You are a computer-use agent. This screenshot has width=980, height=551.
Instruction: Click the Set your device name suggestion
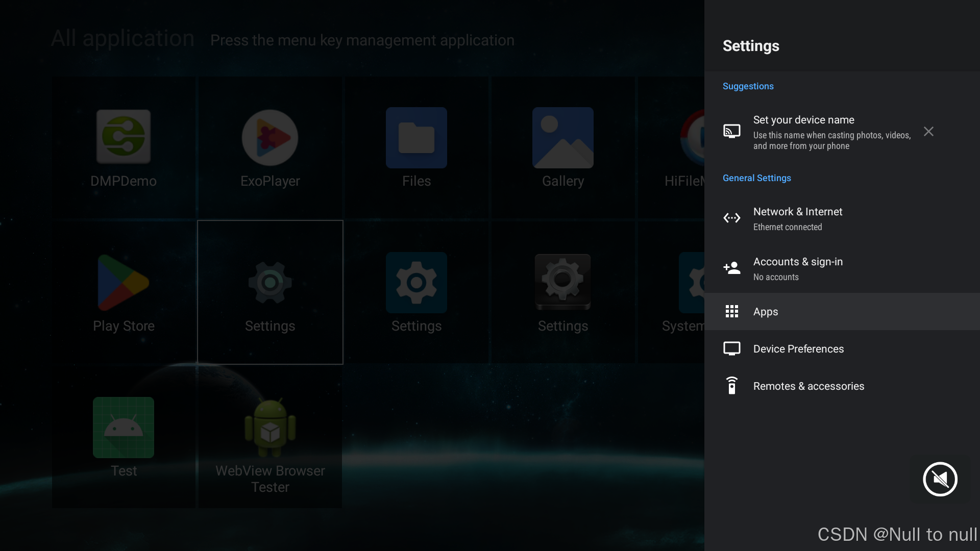tap(804, 120)
